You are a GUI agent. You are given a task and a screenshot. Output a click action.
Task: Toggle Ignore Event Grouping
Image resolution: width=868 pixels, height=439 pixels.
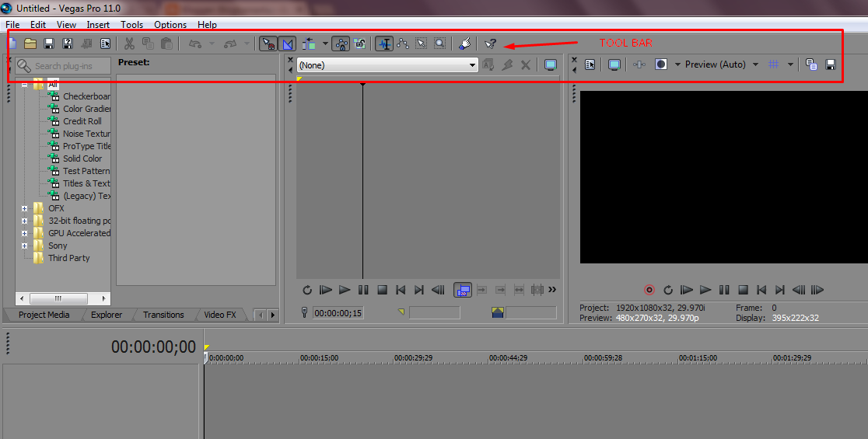[359, 44]
